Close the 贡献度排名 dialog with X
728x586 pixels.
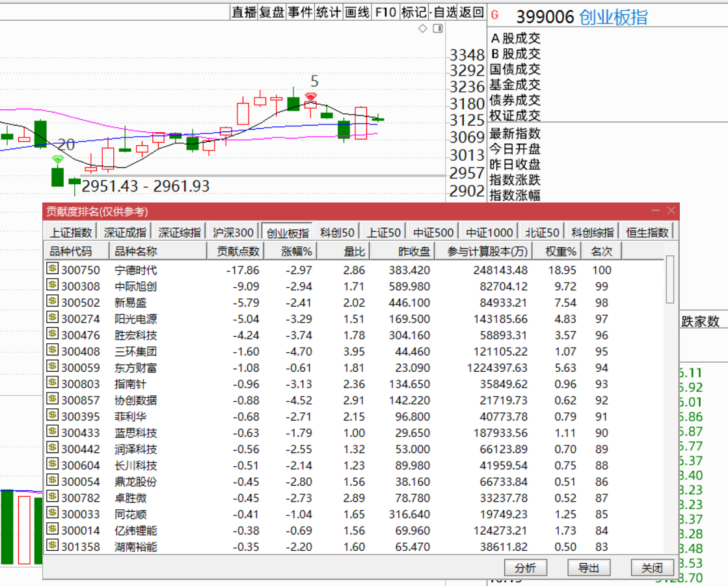pos(671,210)
